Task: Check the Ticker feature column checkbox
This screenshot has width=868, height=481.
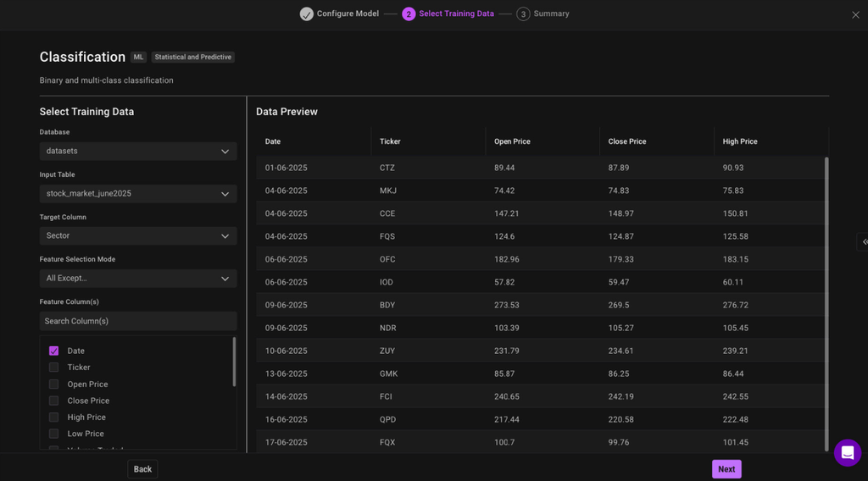Action: tap(54, 368)
